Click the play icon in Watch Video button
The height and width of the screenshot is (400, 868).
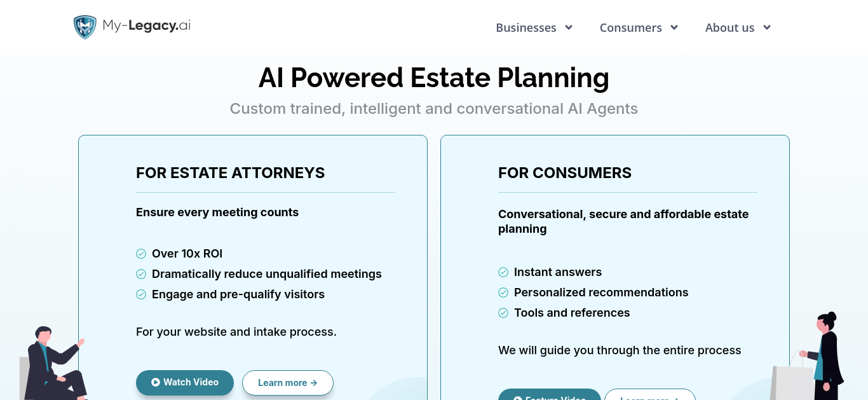coord(156,382)
